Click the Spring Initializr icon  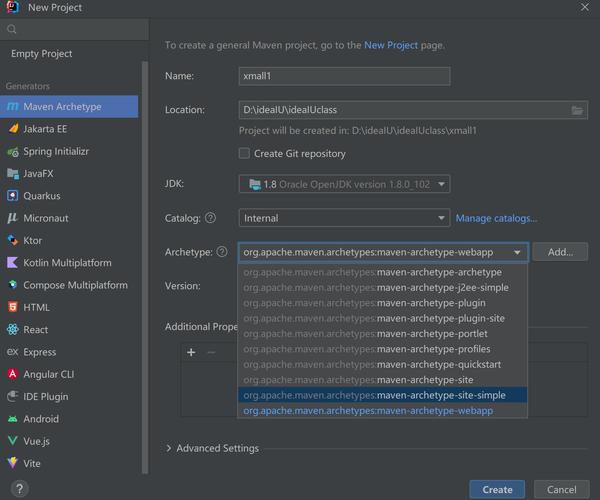coord(13,151)
